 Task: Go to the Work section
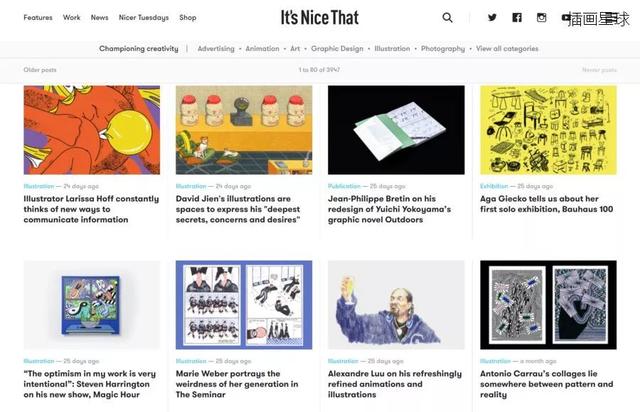[x=72, y=18]
